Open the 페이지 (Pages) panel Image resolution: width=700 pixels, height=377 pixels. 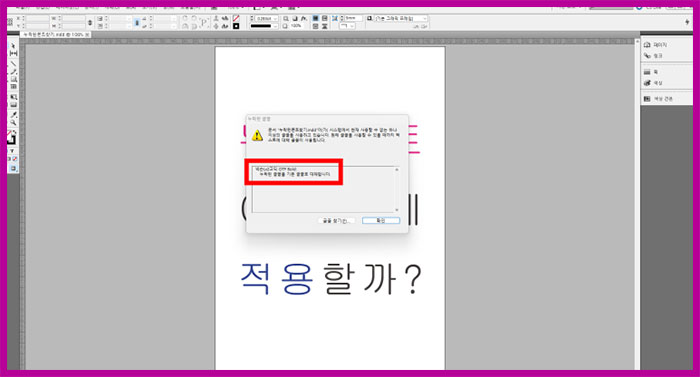pos(655,45)
